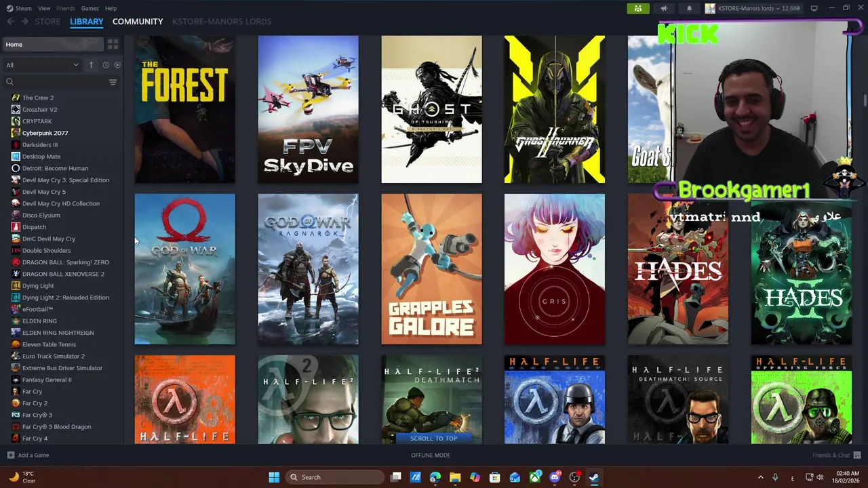Screen dimensions: 868x488
Task: Show hidden system tray icons chevron
Action: point(760,477)
